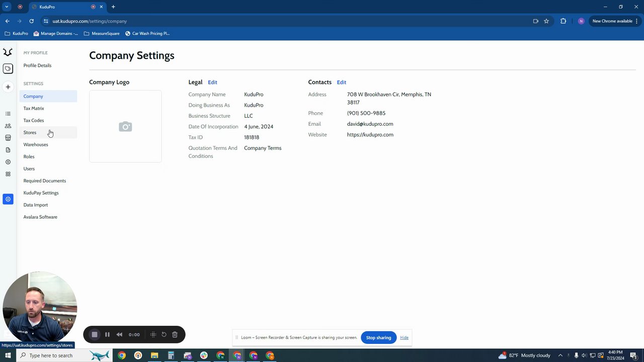Open the taskbar notification center
This screenshot has width=644, height=362.
634,355
